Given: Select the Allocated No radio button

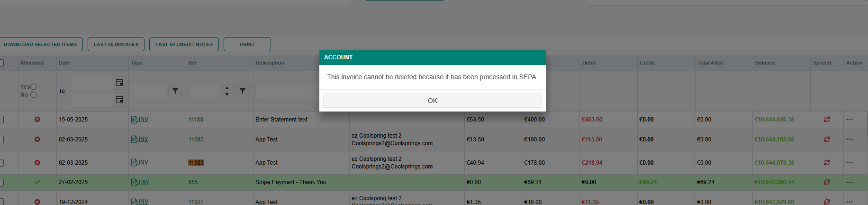Looking at the screenshot, I should coord(34,95).
